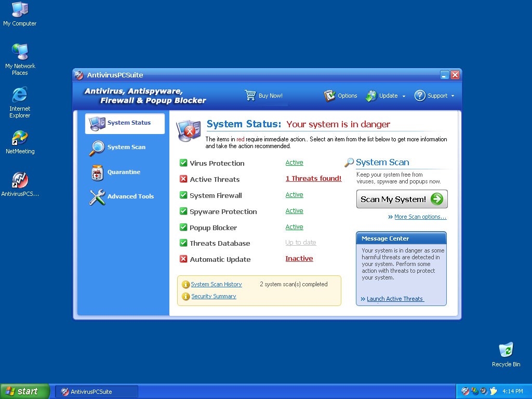The width and height of the screenshot is (532, 399).
Task: Select the Quarantine jar icon
Action: tap(97, 172)
